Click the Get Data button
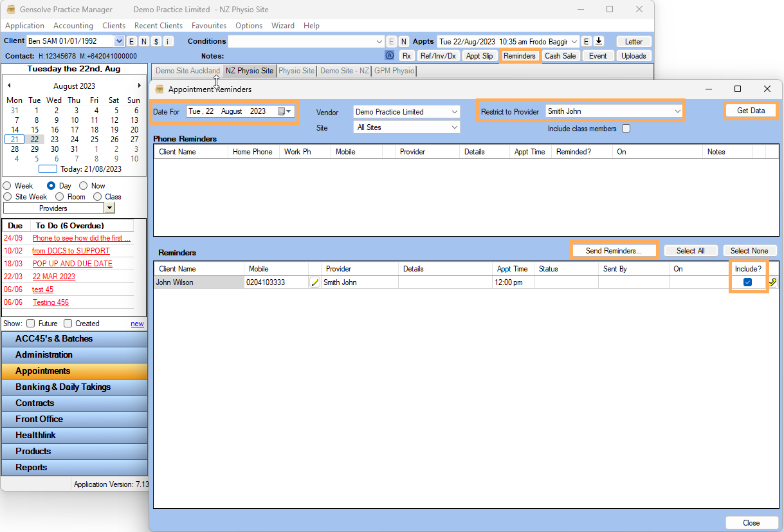Image resolution: width=784 pixels, height=532 pixels. 751,111
